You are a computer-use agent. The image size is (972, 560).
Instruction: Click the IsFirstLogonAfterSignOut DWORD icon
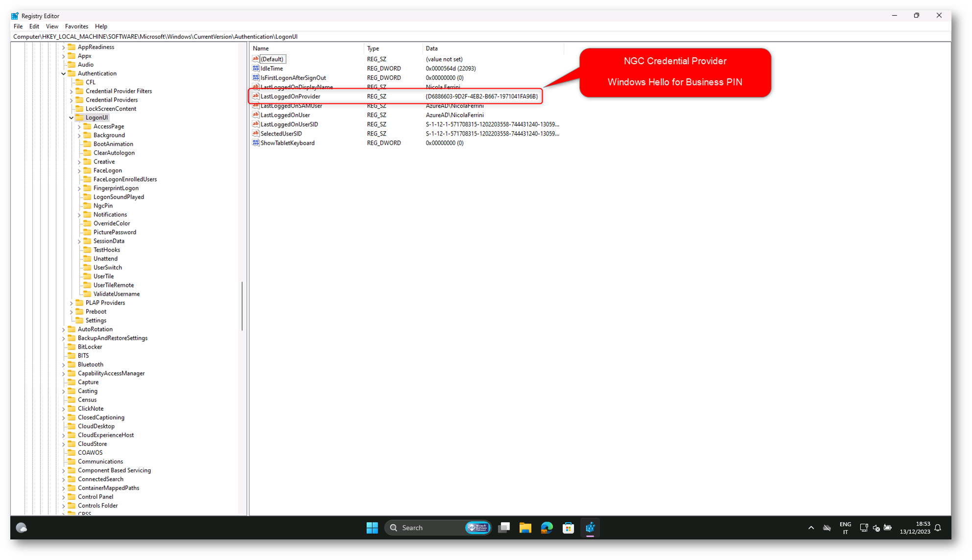click(x=256, y=78)
